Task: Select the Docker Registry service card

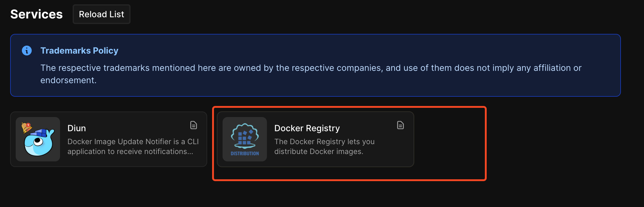Action: point(315,139)
